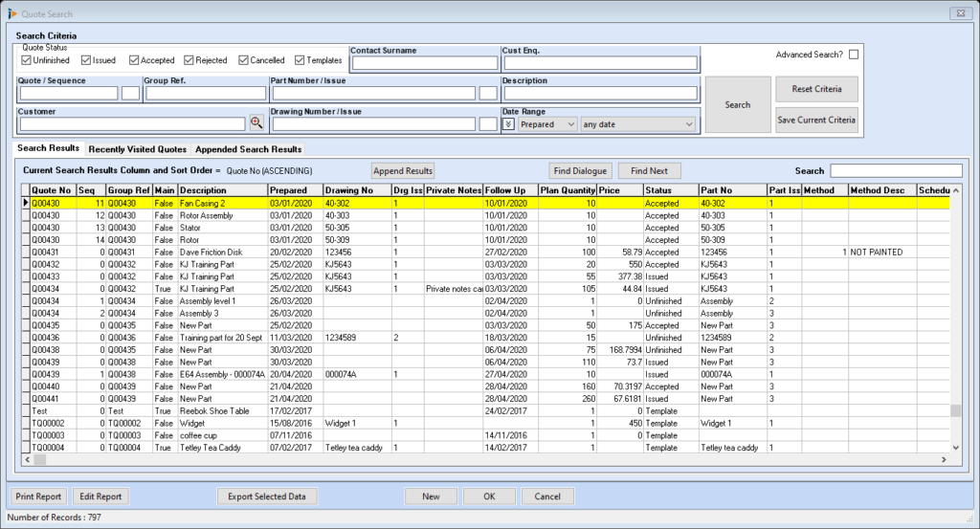This screenshot has width=980, height=529.
Task: Switch to Recently Visited Quotes tab
Action: (x=137, y=149)
